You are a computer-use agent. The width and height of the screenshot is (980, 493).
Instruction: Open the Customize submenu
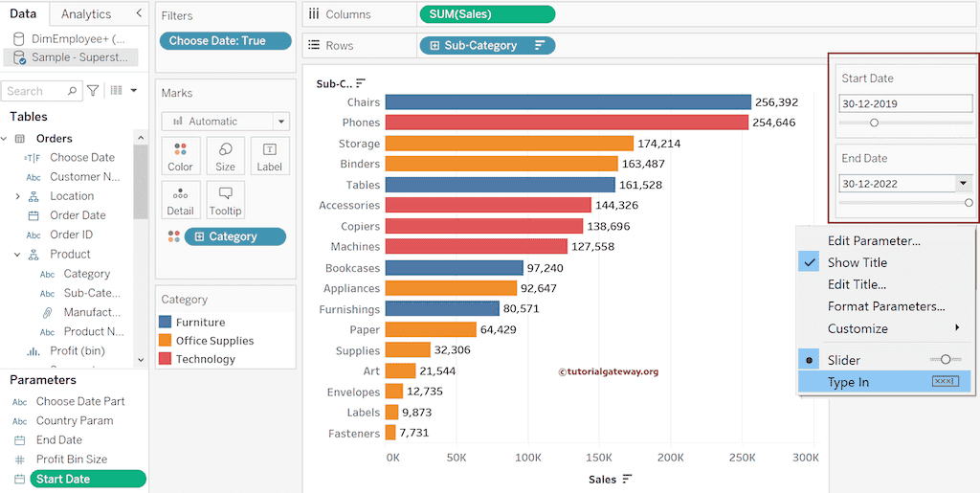click(857, 328)
